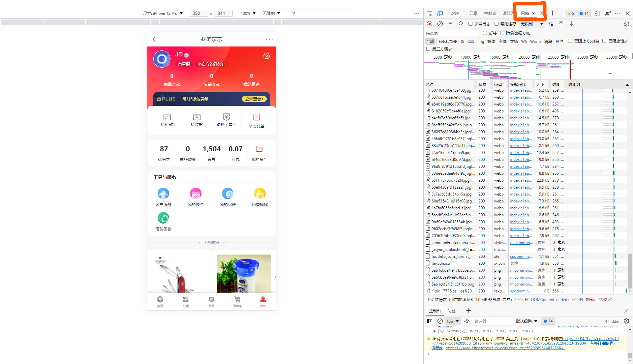
Task: Click the record network log button
Action: (x=429, y=24)
